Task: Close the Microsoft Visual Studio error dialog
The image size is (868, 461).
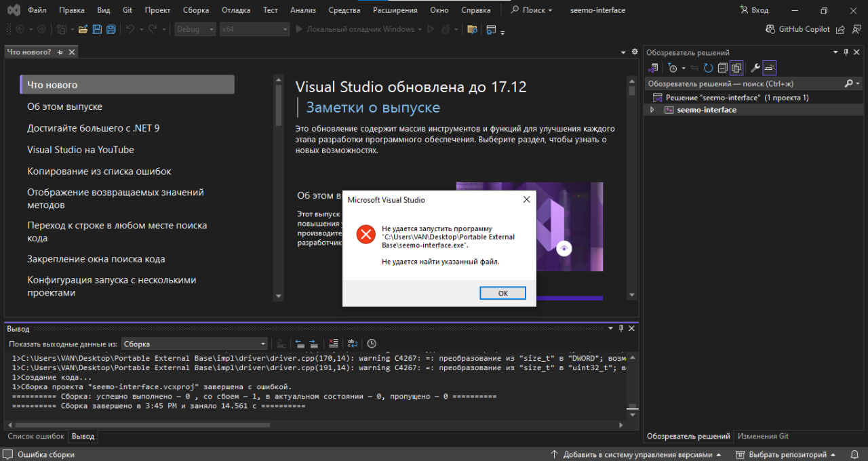Action: [526, 200]
